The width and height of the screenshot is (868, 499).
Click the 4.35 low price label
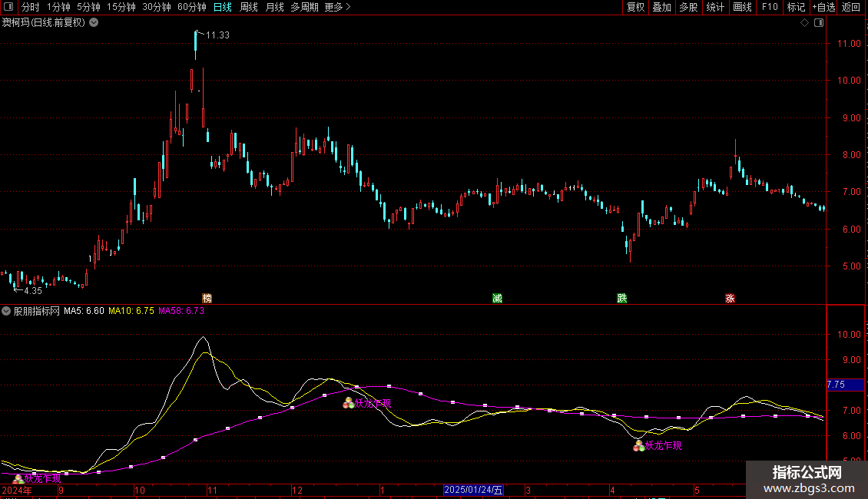tap(33, 290)
